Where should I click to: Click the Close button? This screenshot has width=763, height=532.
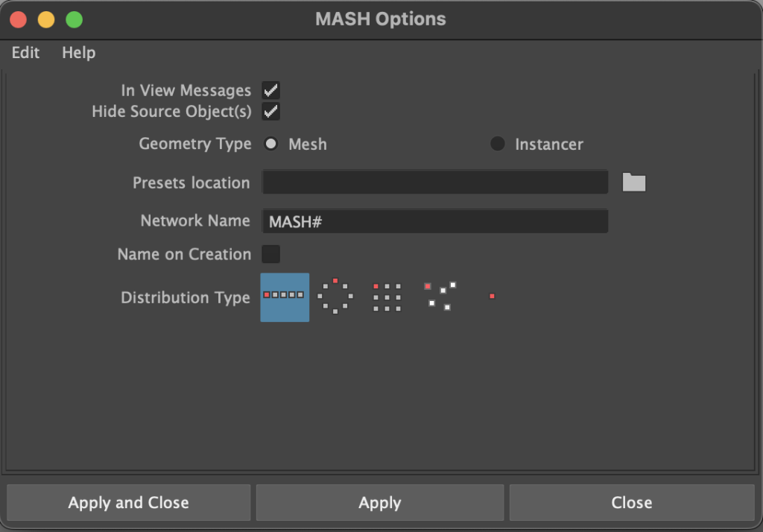tap(632, 502)
